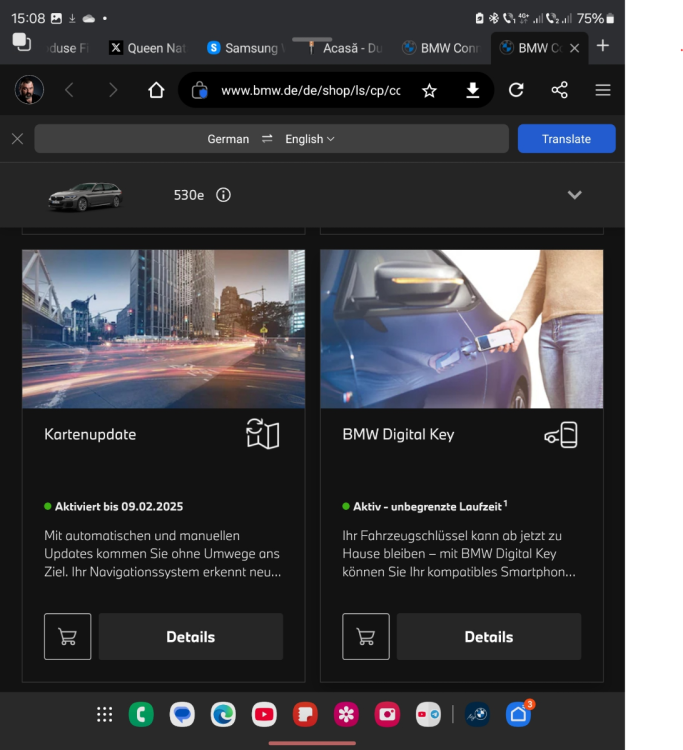This screenshot has width=683, height=750.
Task: Go to the browser home page
Action: click(156, 90)
